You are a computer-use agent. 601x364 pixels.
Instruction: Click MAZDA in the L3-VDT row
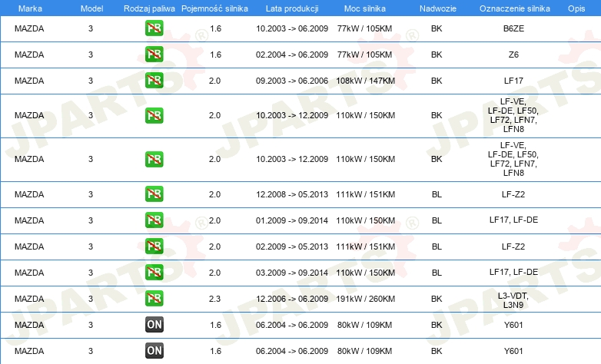click(29, 299)
